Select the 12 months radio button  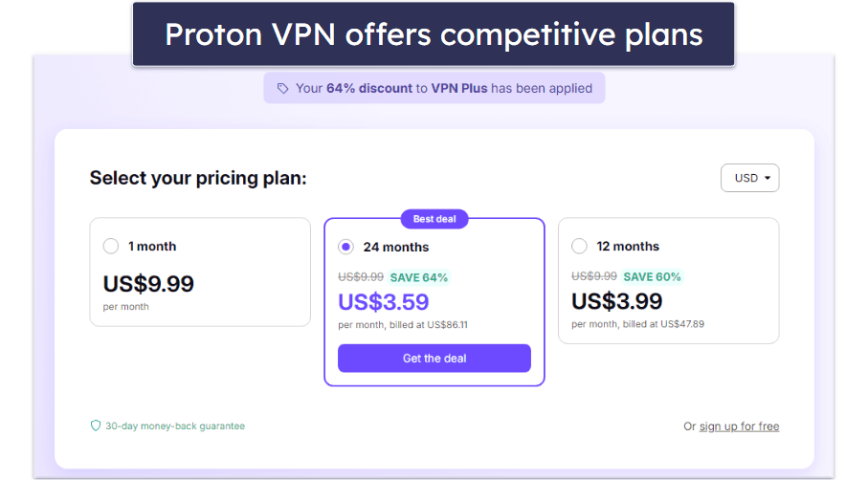(x=579, y=246)
